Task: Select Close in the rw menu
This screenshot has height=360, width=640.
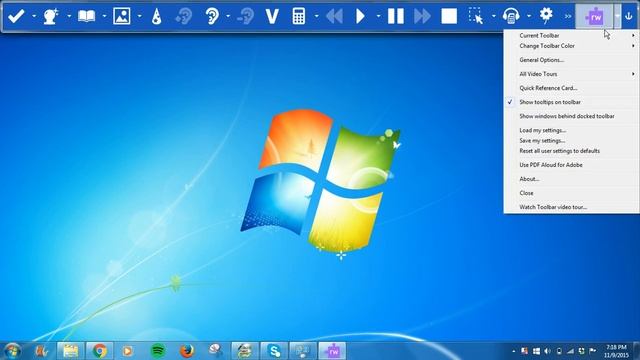Action: tap(571, 193)
